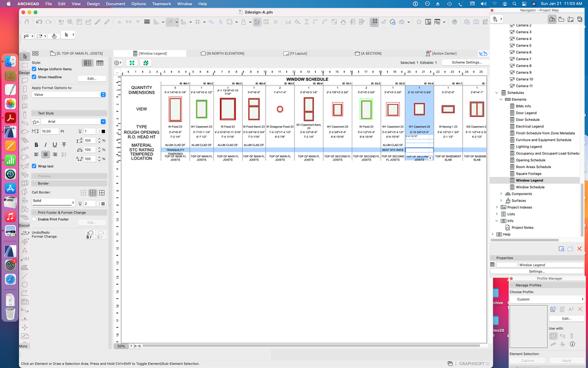Uncheck Merge Uniform Items
Image resolution: width=588 pixels, height=368 pixels.
(34, 69)
